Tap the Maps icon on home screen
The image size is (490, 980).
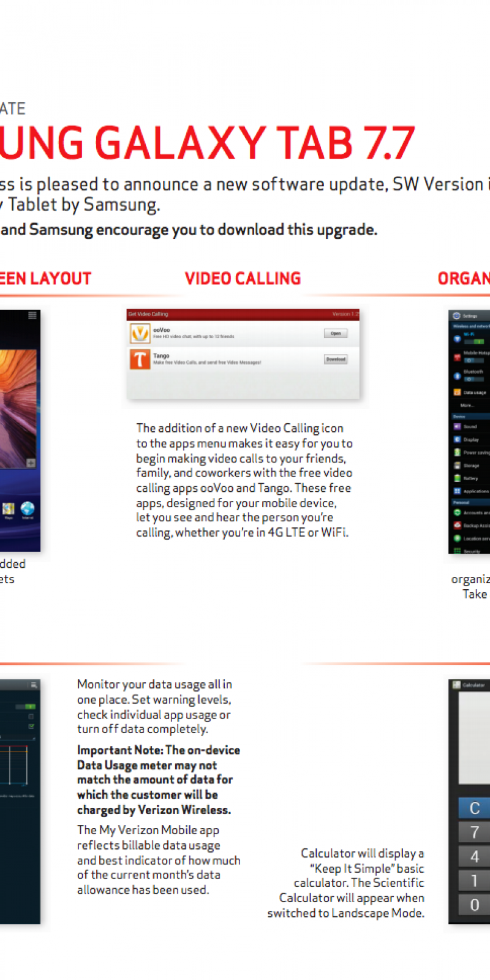(9, 509)
